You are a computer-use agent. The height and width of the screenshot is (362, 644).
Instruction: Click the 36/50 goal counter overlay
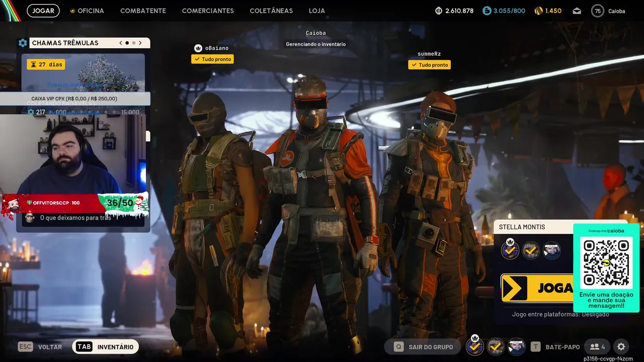tap(120, 203)
